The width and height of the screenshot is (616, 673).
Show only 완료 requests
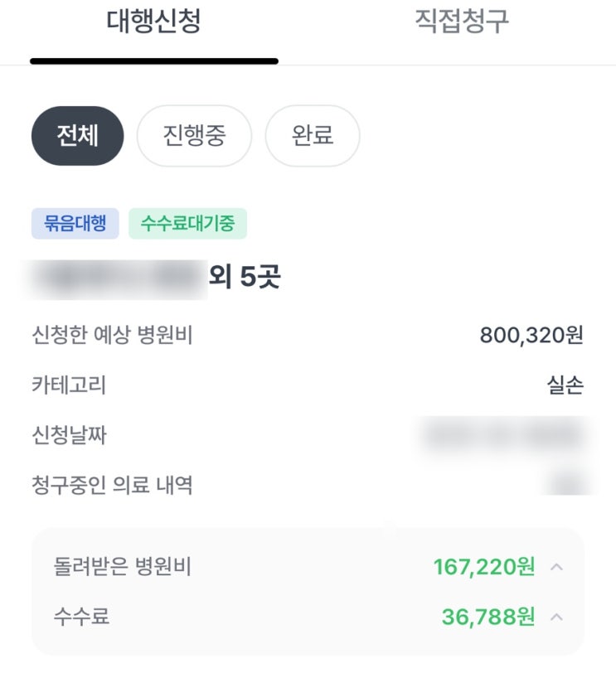[313, 136]
